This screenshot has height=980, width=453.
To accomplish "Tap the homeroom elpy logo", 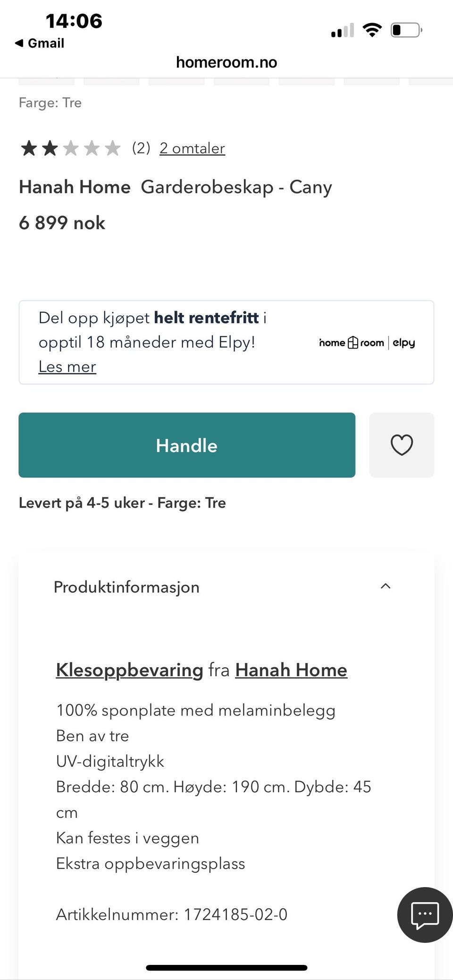I will coord(367,343).
